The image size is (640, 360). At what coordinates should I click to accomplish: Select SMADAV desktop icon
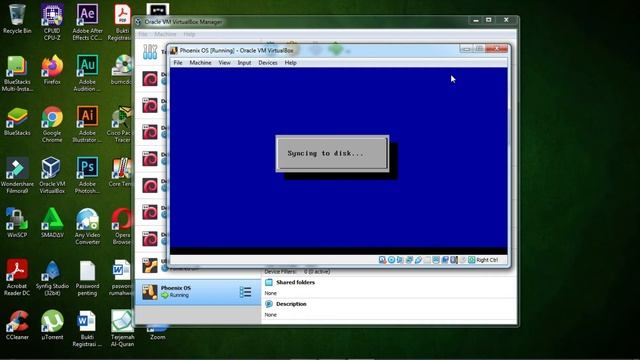tap(52, 223)
